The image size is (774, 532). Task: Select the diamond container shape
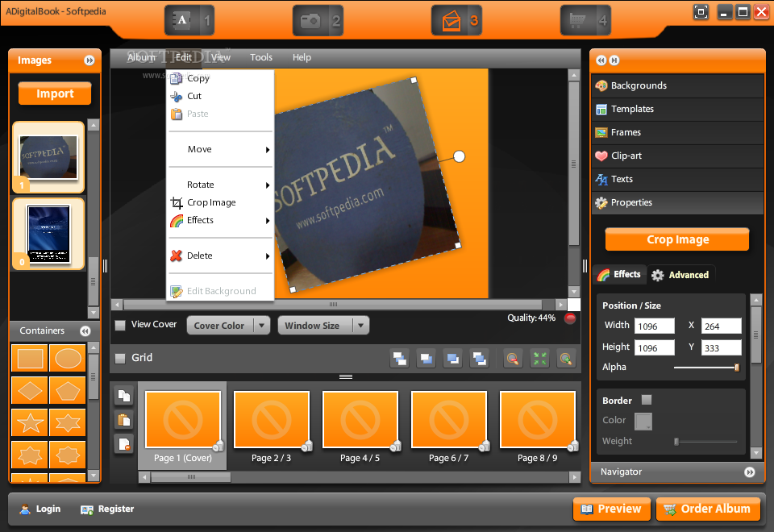tap(30, 391)
